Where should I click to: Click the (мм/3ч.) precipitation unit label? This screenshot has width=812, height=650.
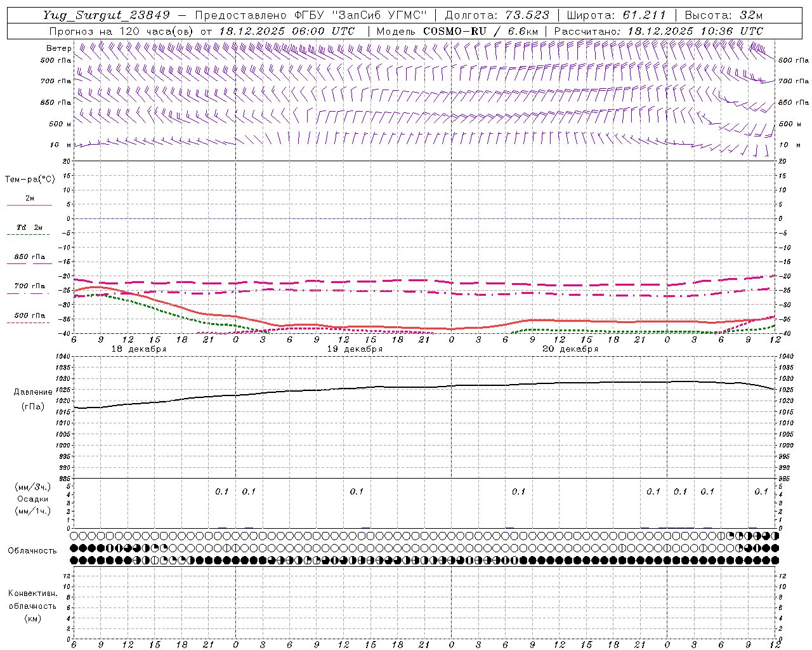tap(33, 487)
